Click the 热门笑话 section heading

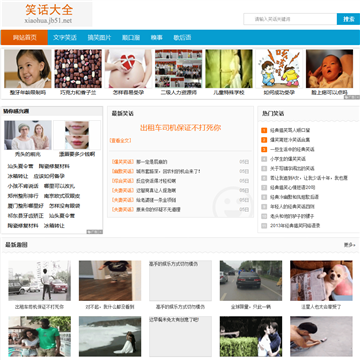[273, 113]
